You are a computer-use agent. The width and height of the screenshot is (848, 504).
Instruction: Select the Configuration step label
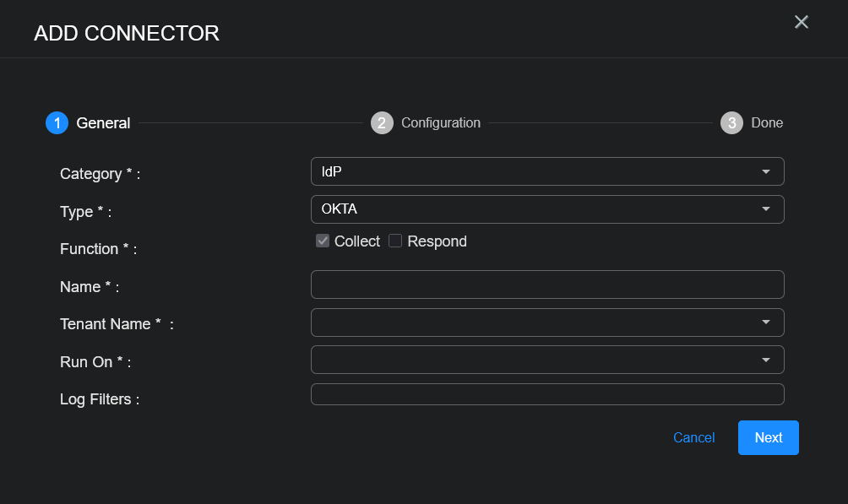(441, 123)
